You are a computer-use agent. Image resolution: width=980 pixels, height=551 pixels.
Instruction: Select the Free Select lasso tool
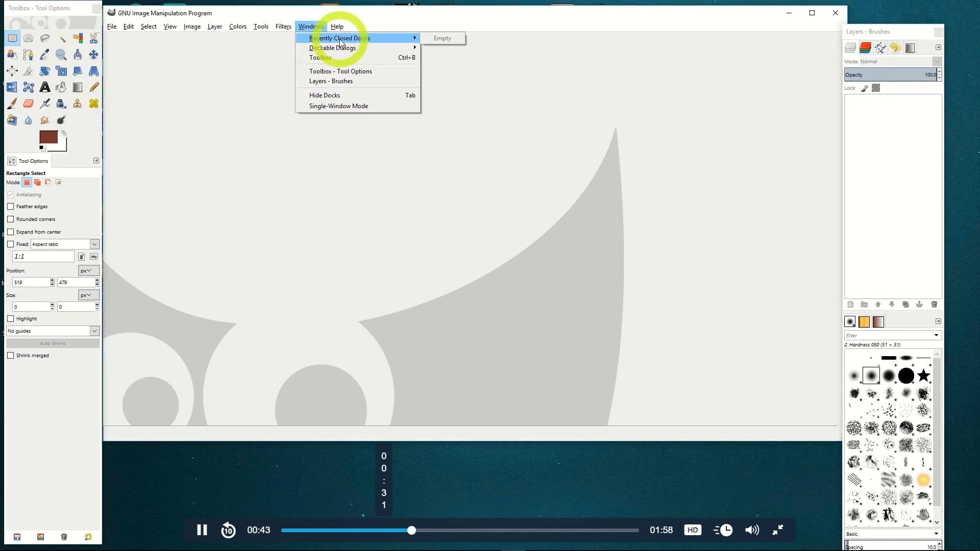(45, 38)
